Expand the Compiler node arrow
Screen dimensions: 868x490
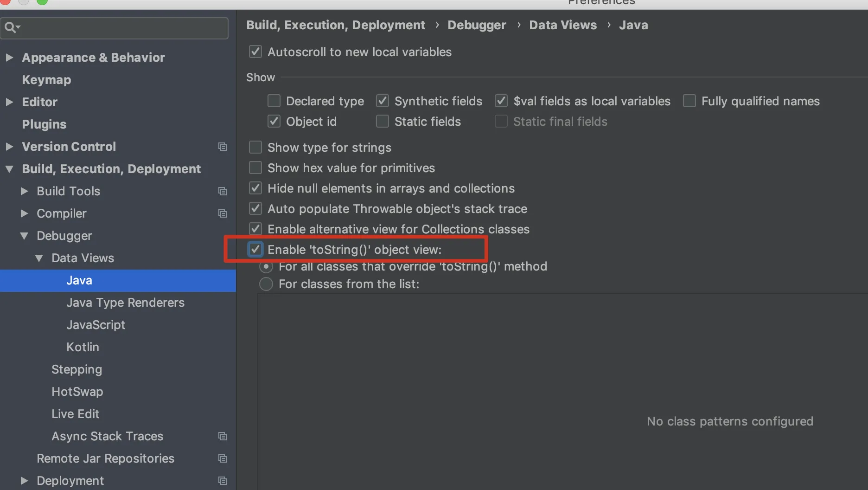point(24,213)
